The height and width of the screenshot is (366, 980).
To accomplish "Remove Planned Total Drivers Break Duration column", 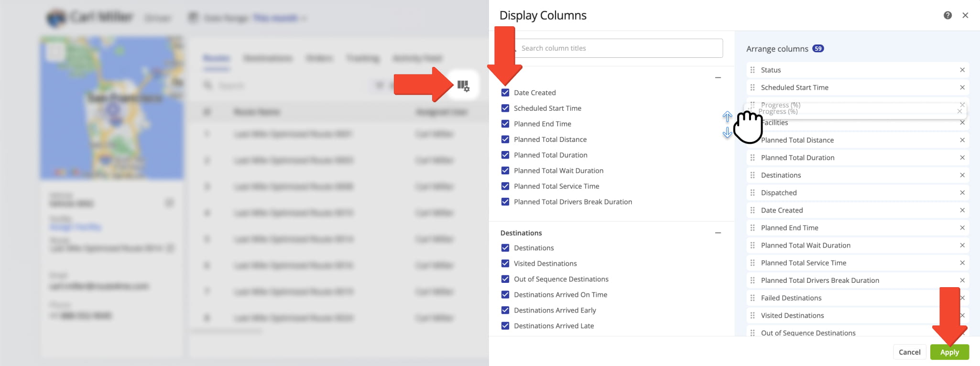I will (962, 280).
